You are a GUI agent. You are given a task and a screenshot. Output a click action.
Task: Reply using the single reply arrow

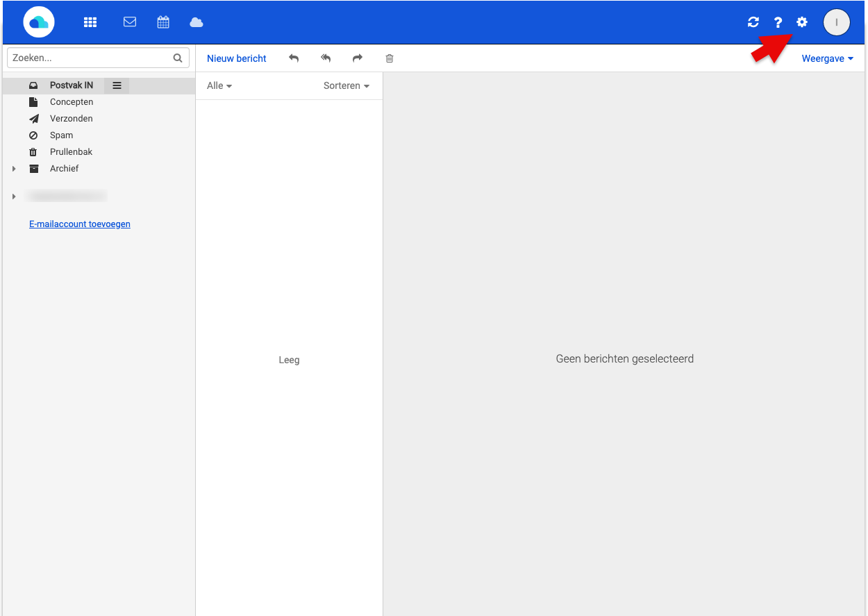(x=294, y=58)
